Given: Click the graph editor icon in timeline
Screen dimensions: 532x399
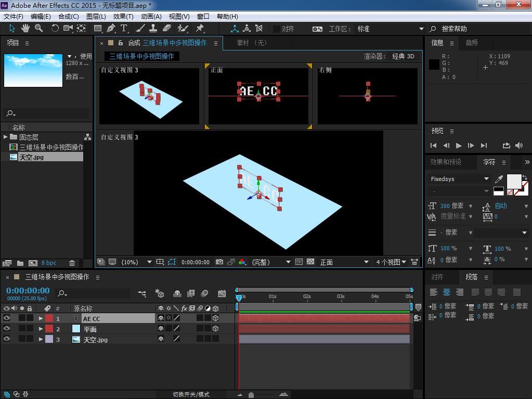Looking at the screenshot, I should point(222,293).
